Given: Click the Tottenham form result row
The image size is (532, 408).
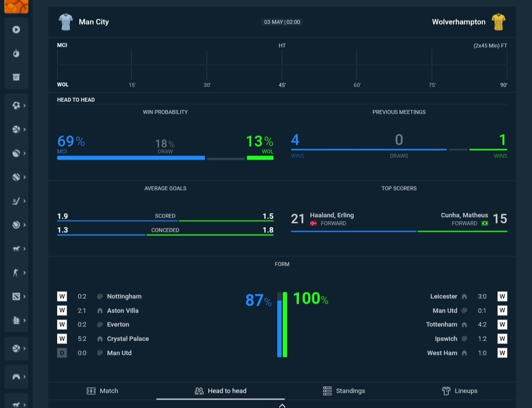Looking at the screenshot, I should pos(466,325).
